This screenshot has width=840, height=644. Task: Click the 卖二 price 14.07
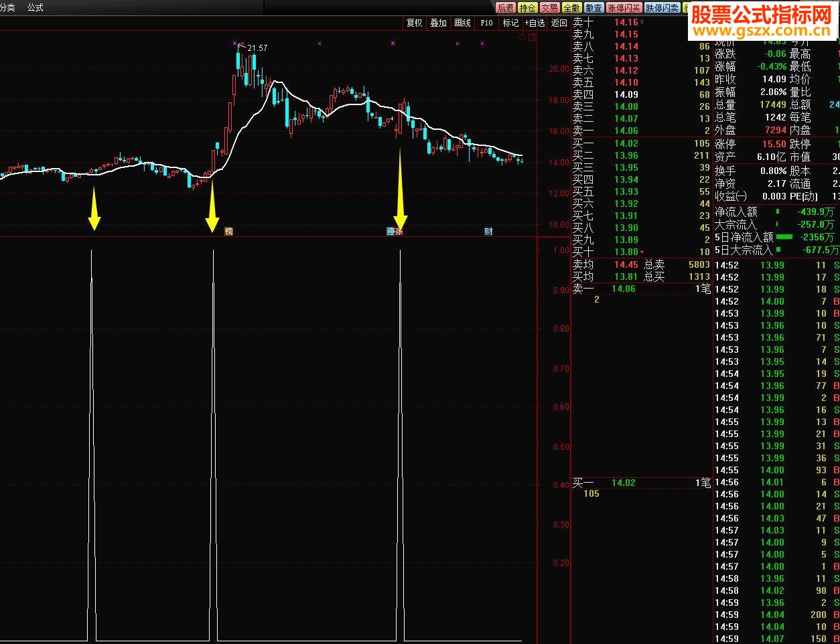pyautogui.click(x=626, y=118)
